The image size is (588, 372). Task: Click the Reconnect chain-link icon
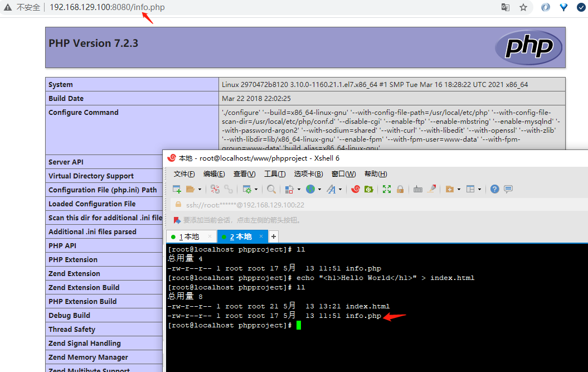[229, 189]
